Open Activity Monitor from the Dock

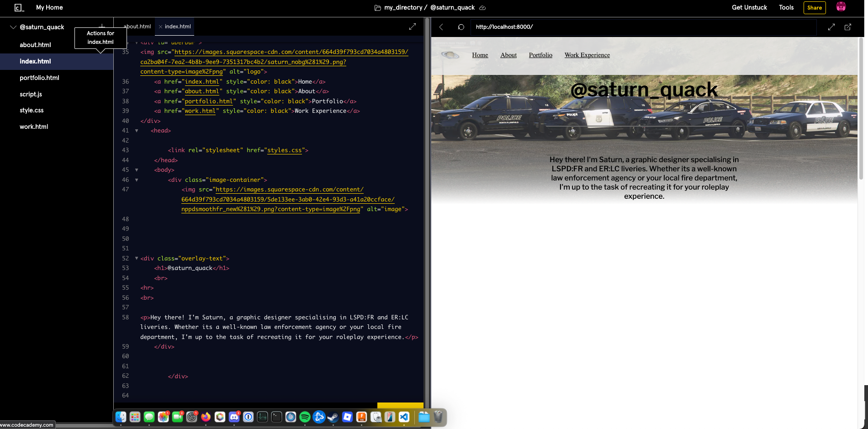(x=262, y=417)
